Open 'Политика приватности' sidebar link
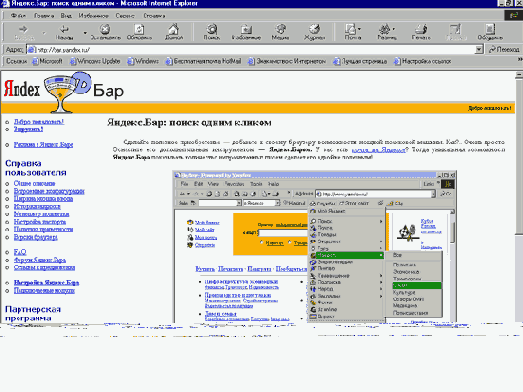 (x=43, y=229)
